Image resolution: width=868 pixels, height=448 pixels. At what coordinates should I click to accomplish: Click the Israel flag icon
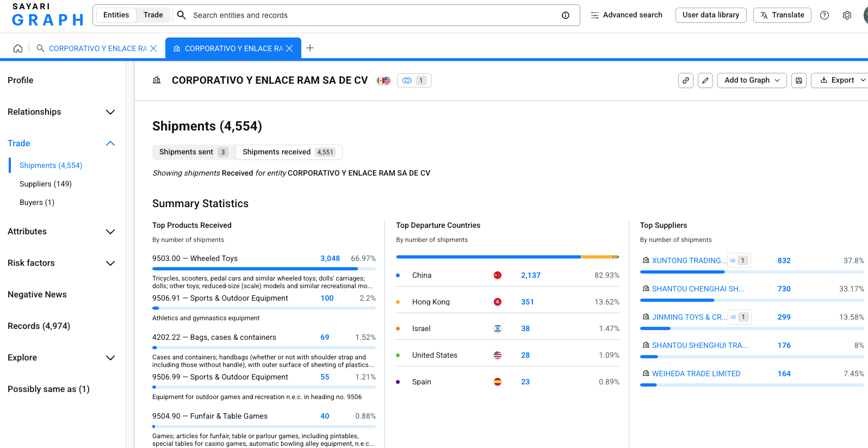pos(498,328)
